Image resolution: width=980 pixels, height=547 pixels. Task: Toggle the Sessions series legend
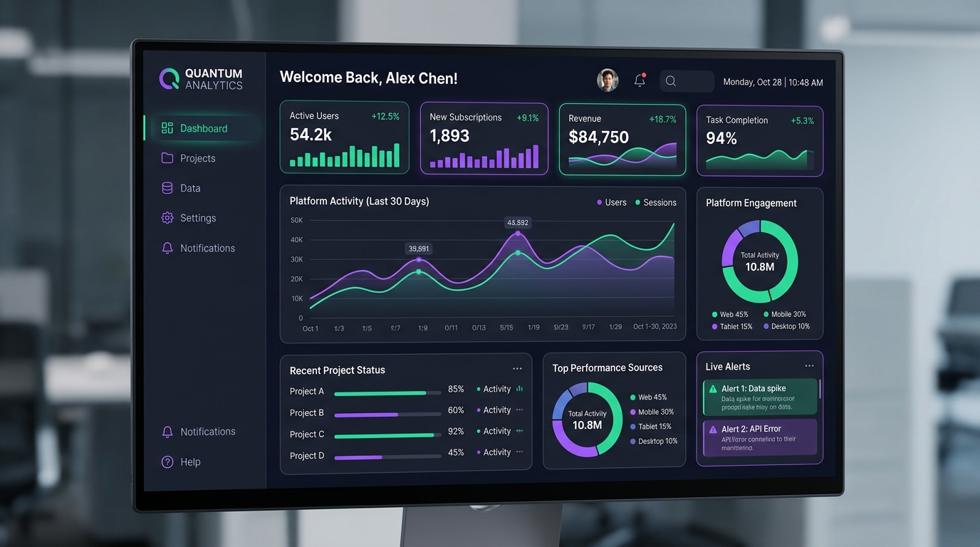[x=656, y=202]
